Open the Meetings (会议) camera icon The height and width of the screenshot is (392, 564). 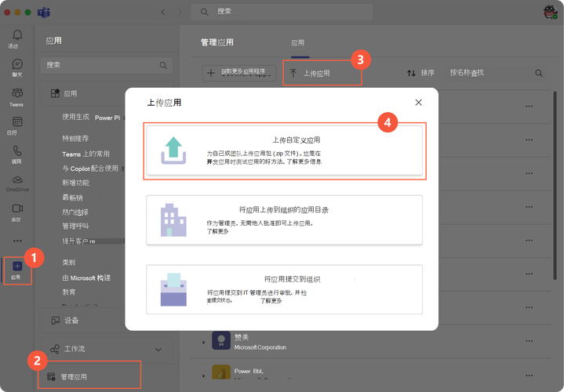[17, 209]
